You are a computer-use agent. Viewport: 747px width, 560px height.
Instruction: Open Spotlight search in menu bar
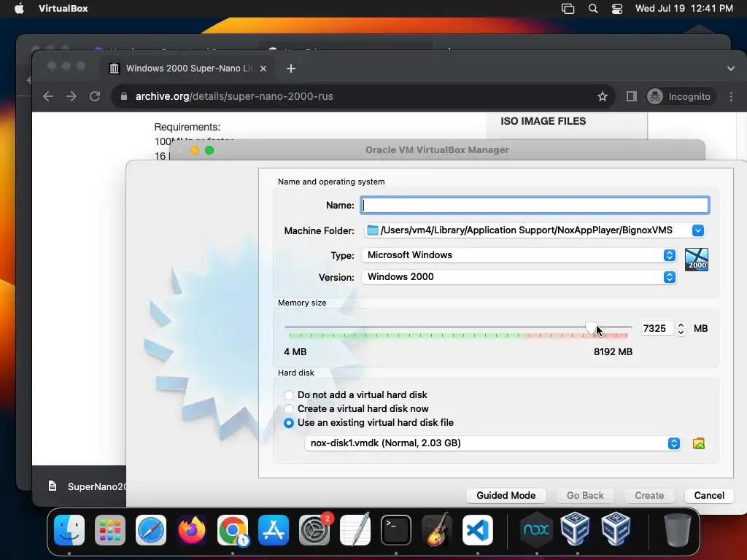(x=593, y=9)
